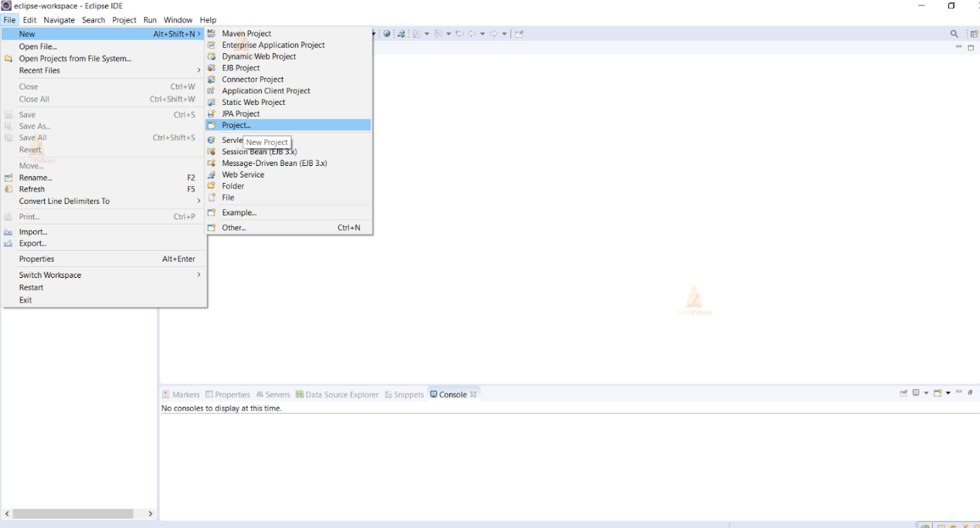The width and height of the screenshot is (980, 528).
Task: Choose Static Web Project
Action: 288,102
